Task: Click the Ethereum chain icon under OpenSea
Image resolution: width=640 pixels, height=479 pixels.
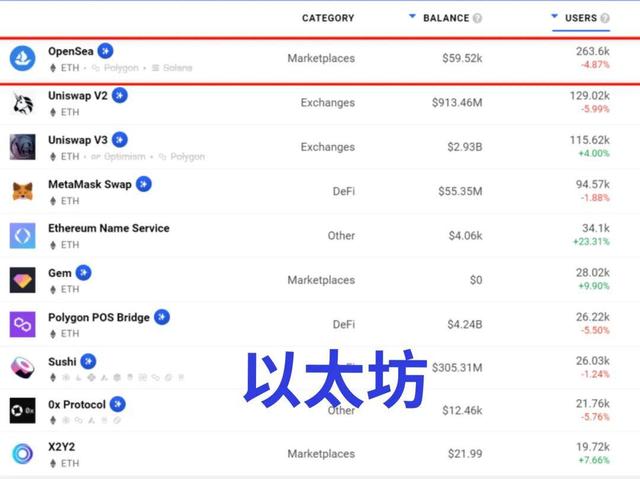Action: click(53, 68)
